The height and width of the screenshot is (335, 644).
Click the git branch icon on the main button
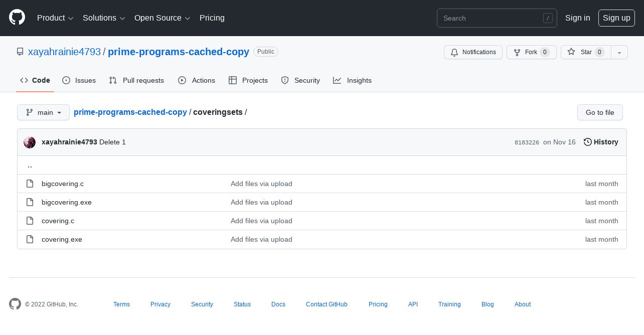click(x=30, y=112)
